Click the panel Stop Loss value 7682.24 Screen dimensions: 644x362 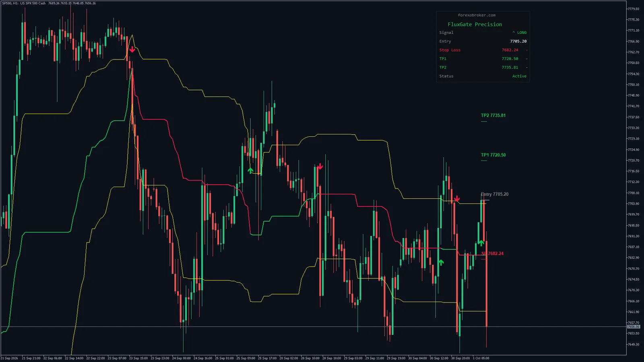coord(510,50)
